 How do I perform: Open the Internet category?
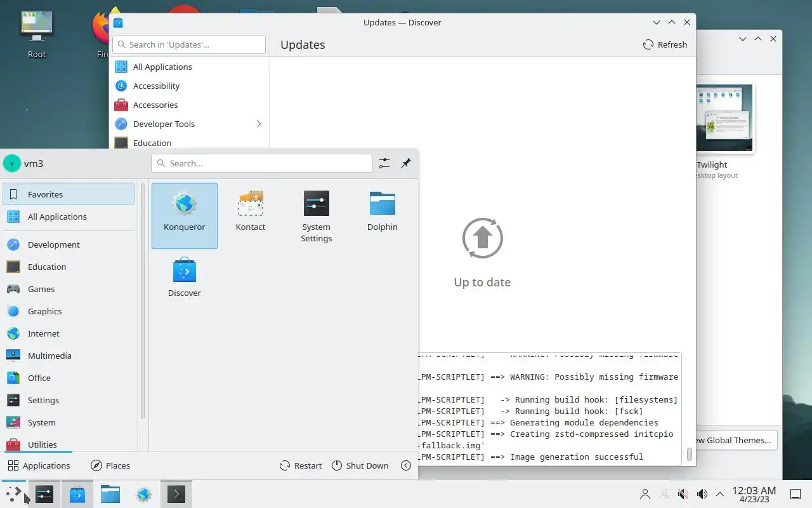click(x=69, y=333)
